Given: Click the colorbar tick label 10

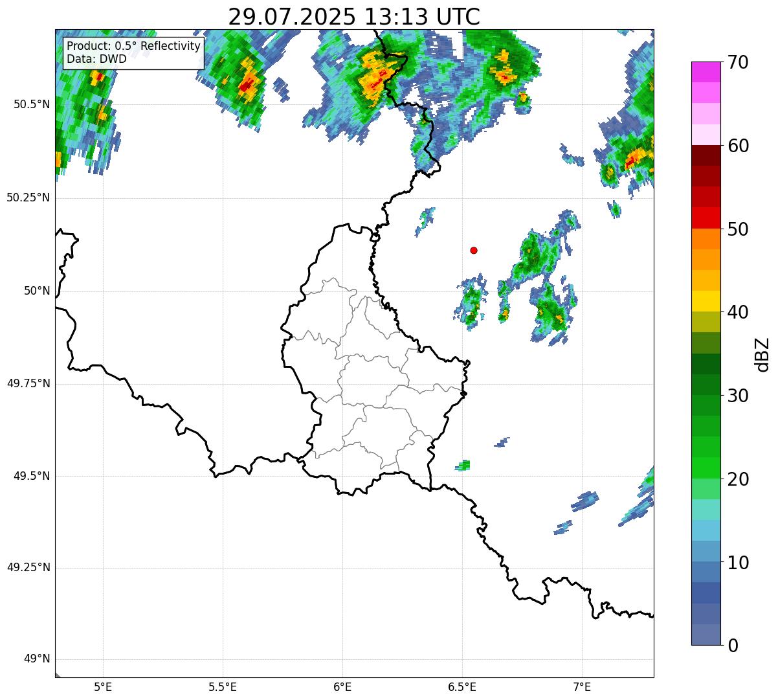Looking at the screenshot, I should pyautogui.click(x=738, y=562).
